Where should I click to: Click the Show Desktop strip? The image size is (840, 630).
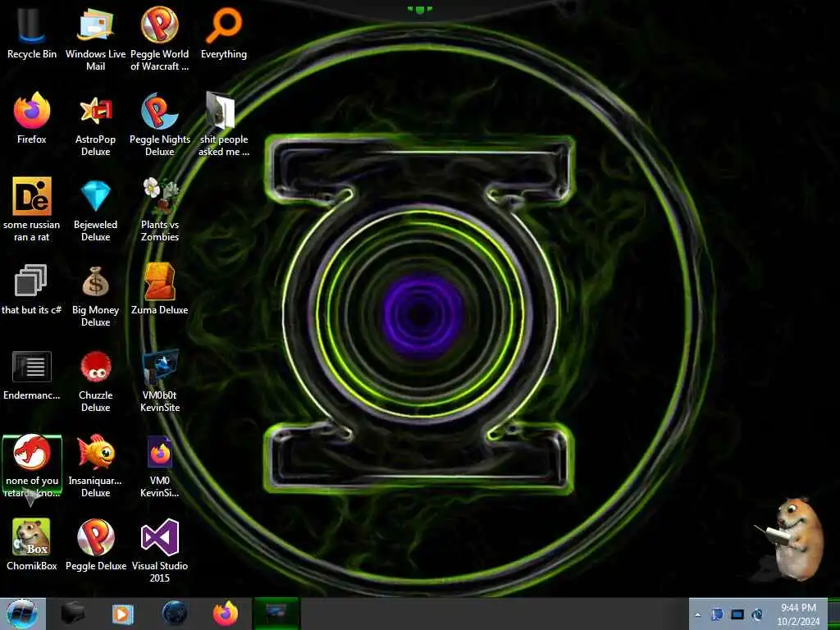point(833,614)
